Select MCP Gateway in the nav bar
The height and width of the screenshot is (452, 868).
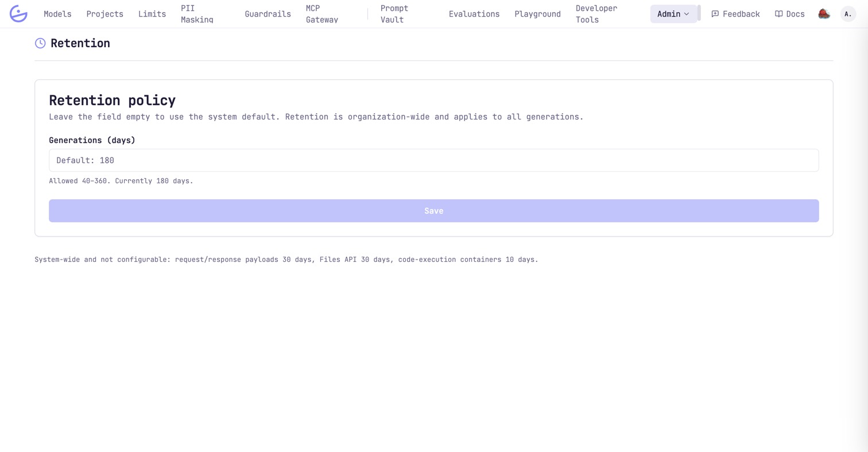322,14
